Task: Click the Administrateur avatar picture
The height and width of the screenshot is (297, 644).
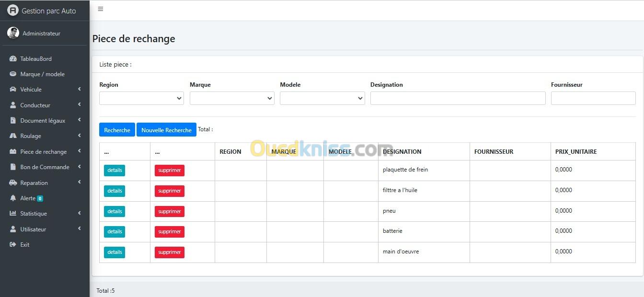Action: 13,33
